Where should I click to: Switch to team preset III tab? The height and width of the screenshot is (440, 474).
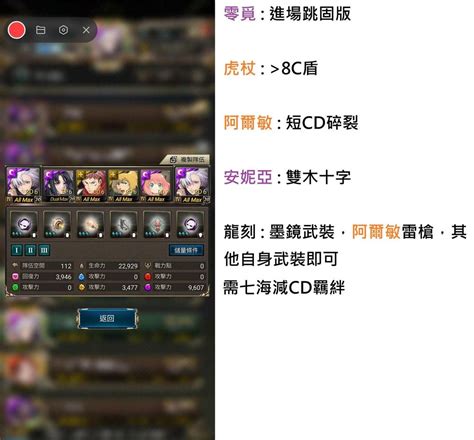click(x=44, y=250)
